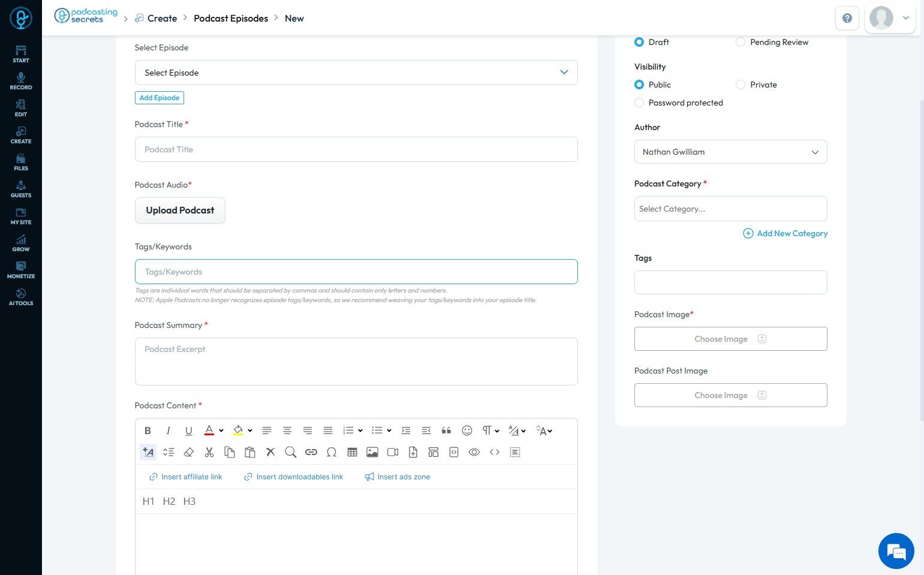Pick yellow highlight fill swatch

coord(238,431)
